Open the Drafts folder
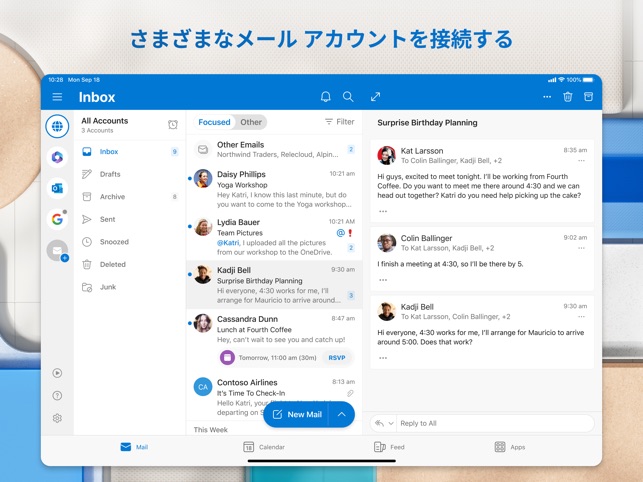 [x=130, y=174]
